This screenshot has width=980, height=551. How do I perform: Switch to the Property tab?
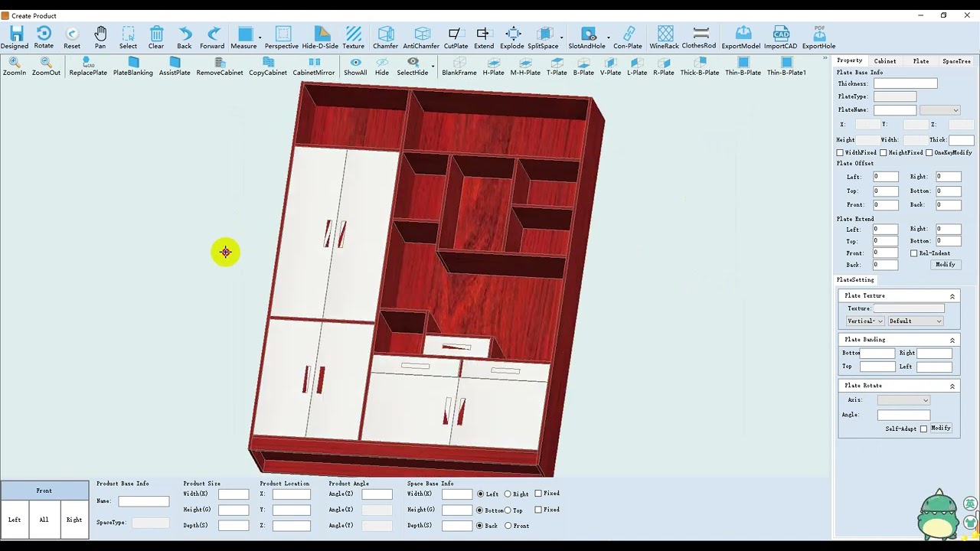coord(849,60)
